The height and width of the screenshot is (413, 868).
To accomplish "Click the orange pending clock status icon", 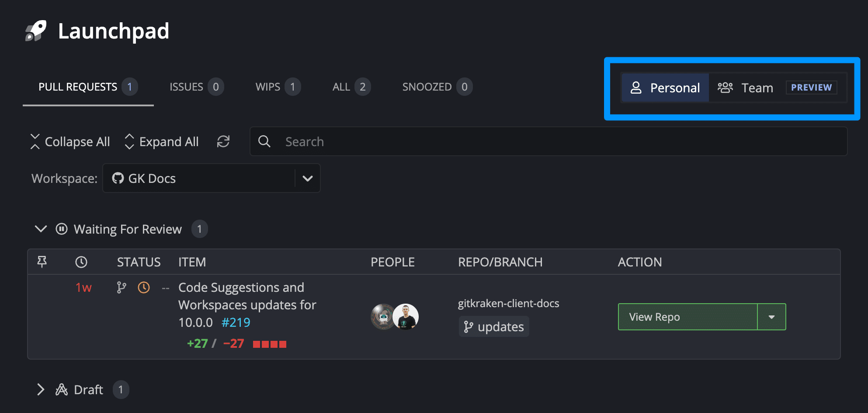I will click(144, 287).
